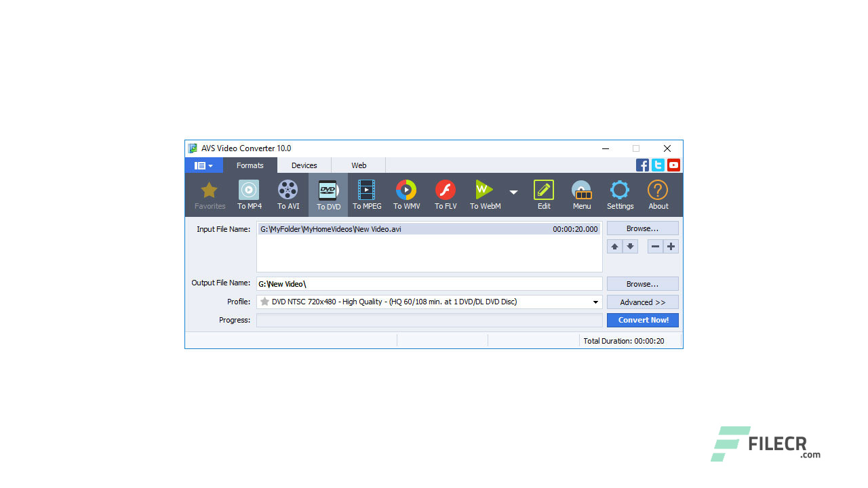Toggle the profile favorite star
This screenshot has width=868, height=488.
[x=264, y=302]
